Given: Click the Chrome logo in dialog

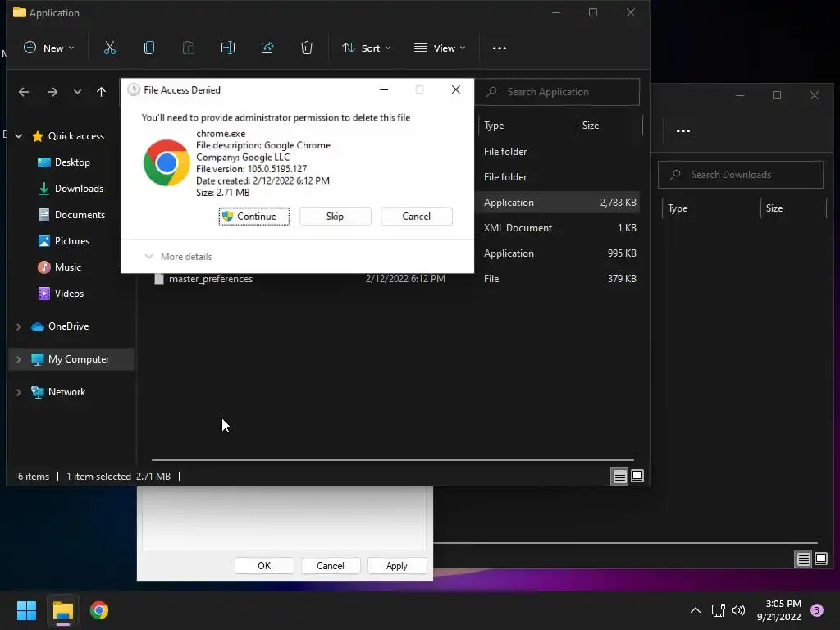Looking at the screenshot, I should click(x=167, y=163).
